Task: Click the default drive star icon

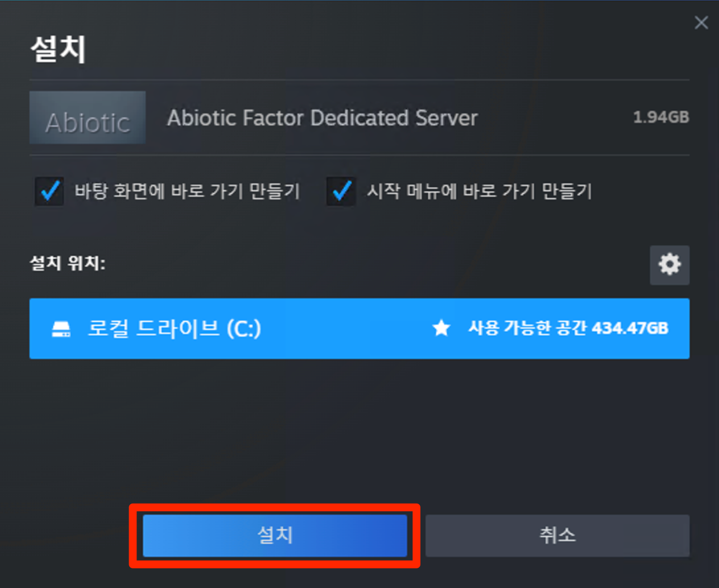Action: pyautogui.click(x=441, y=328)
